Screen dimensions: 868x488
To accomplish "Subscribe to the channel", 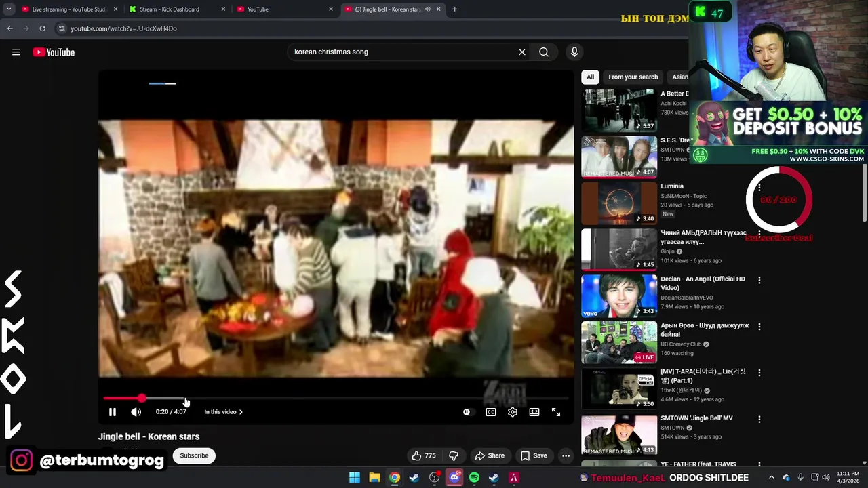I will [x=194, y=455].
